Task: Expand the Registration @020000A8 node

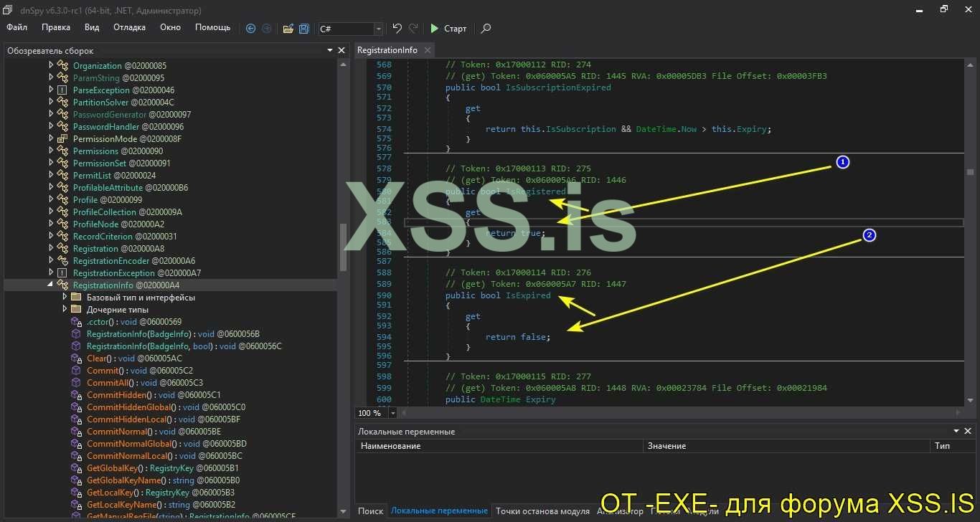Action: pos(51,249)
